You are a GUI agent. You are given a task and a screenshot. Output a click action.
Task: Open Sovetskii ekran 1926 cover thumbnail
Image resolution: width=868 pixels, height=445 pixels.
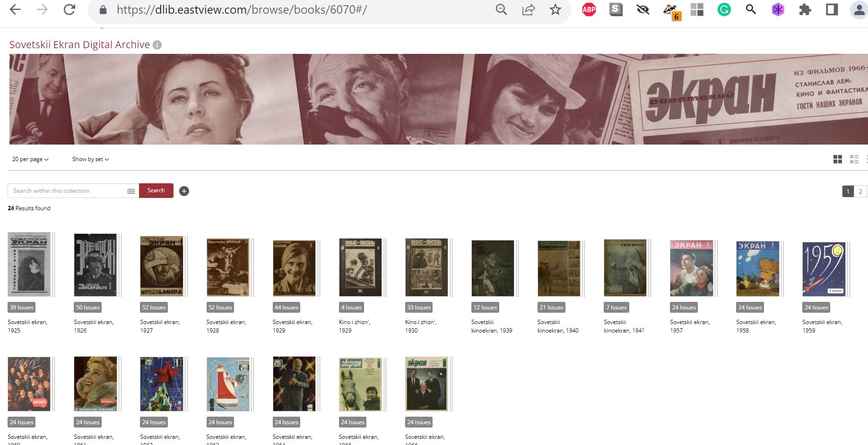[95, 265]
